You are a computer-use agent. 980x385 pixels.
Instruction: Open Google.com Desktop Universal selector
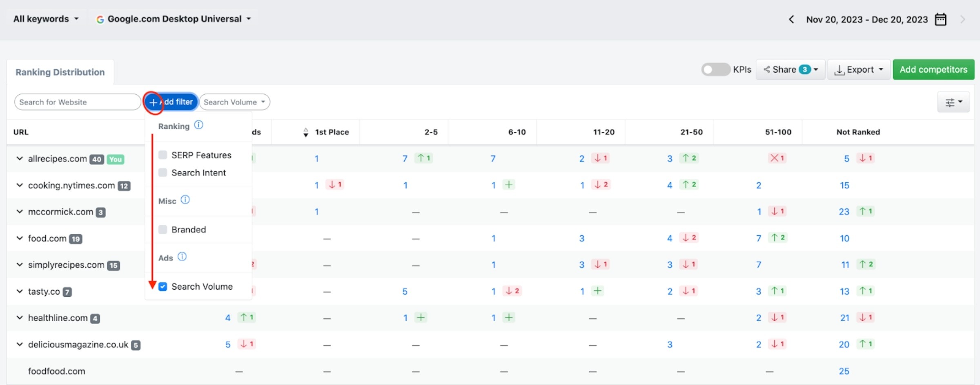coord(174,19)
